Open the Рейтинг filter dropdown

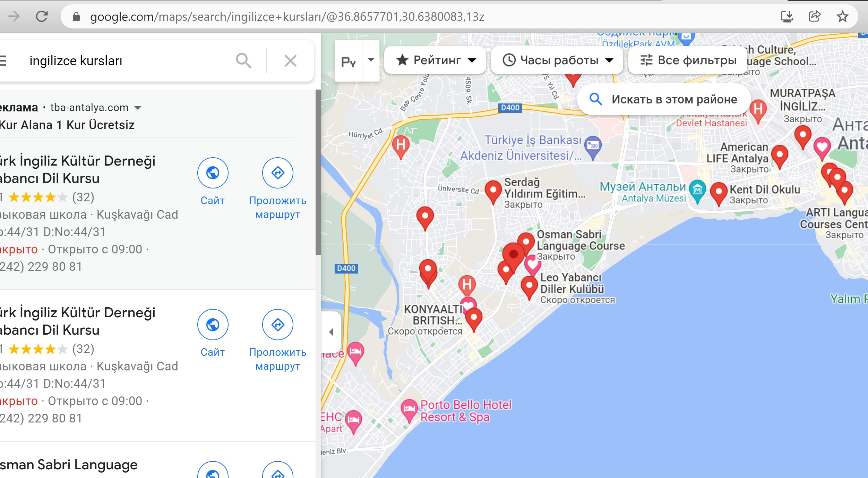coord(435,60)
